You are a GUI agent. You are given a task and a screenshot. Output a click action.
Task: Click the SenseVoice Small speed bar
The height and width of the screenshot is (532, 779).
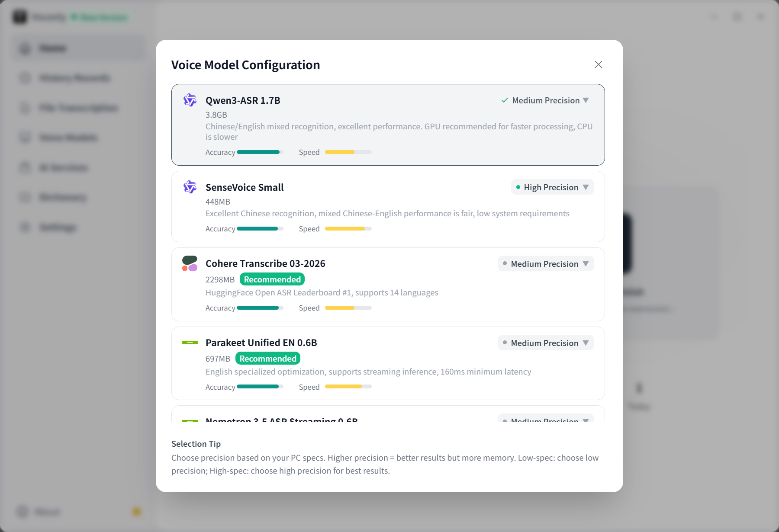click(x=348, y=229)
